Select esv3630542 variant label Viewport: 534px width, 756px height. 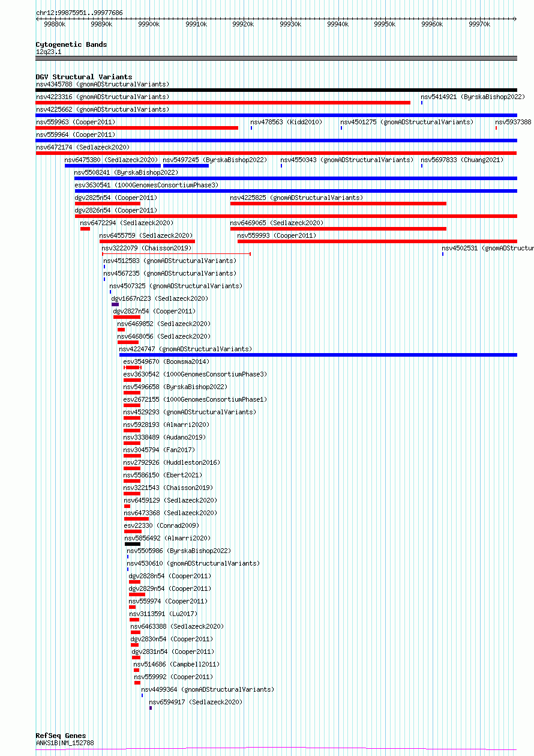[x=195, y=374]
